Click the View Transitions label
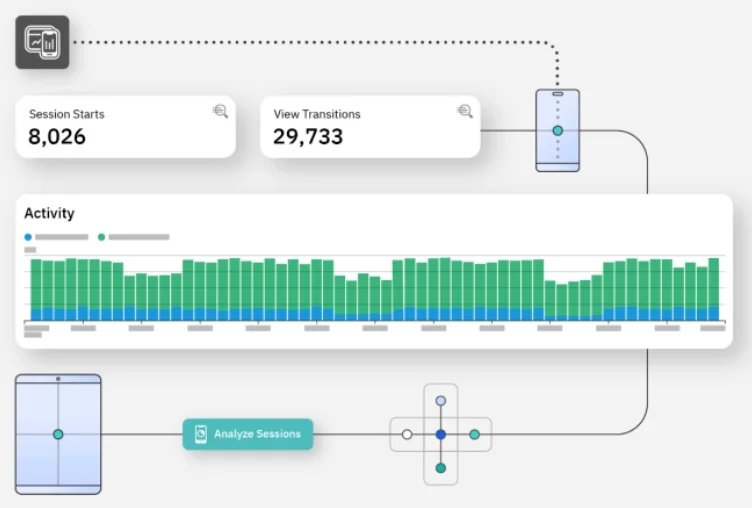This screenshot has width=752, height=508. tap(317, 114)
